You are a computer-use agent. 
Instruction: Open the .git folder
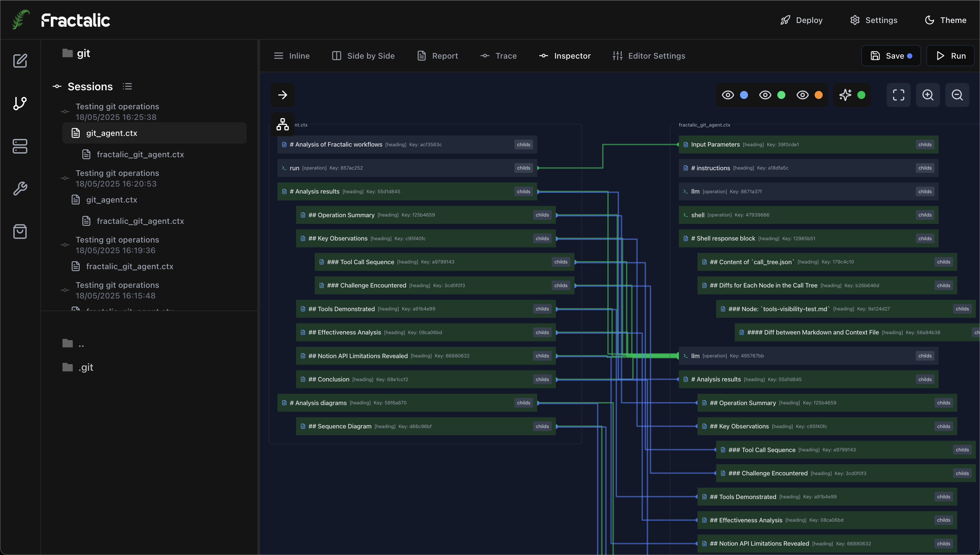click(78, 367)
